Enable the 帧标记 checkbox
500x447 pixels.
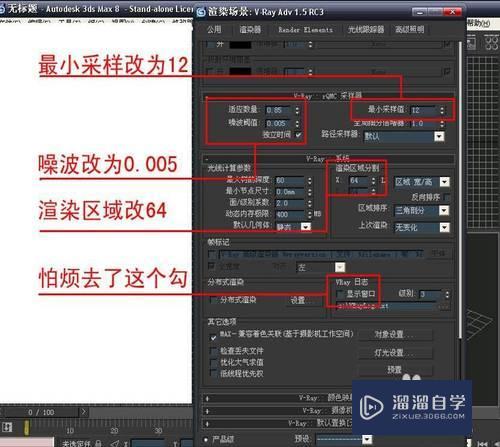pos(212,255)
